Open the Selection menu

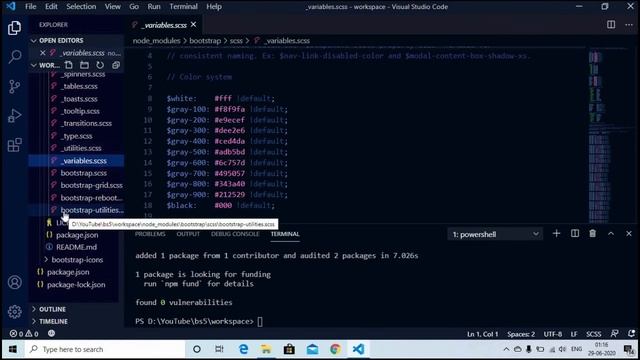(x=81, y=7)
